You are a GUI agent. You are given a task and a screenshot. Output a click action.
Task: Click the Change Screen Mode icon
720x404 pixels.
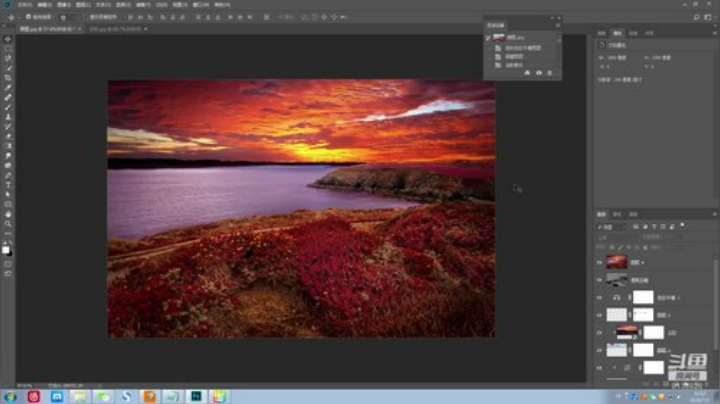[8, 274]
